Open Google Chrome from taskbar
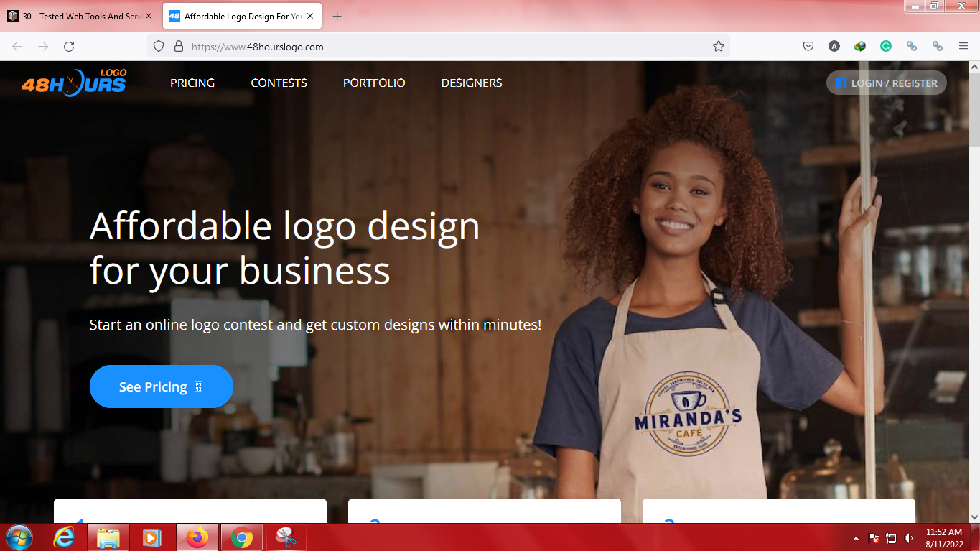Image resolution: width=980 pixels, height=551 pixels. 242,537
